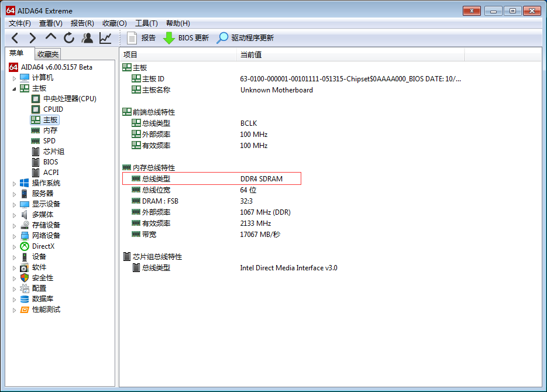The width and height of the screenshot is (547, 392).
Task: Expand the 网络设备 tree node
Action: pos(14,236)
